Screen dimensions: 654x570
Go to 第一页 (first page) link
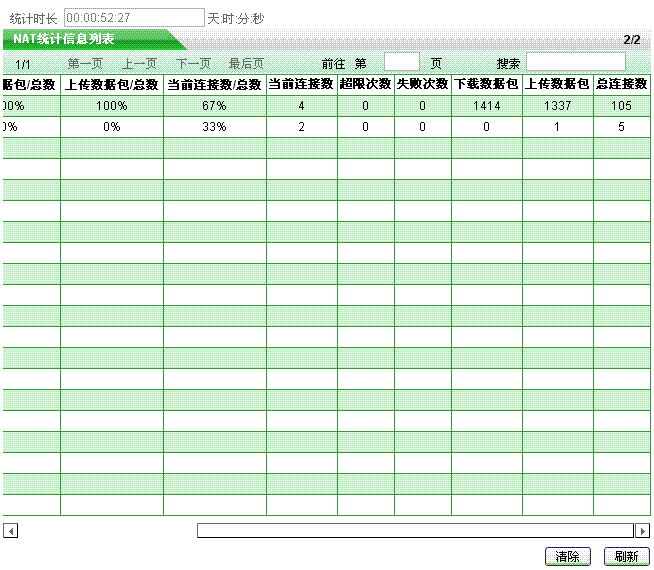tap(85, 63)
